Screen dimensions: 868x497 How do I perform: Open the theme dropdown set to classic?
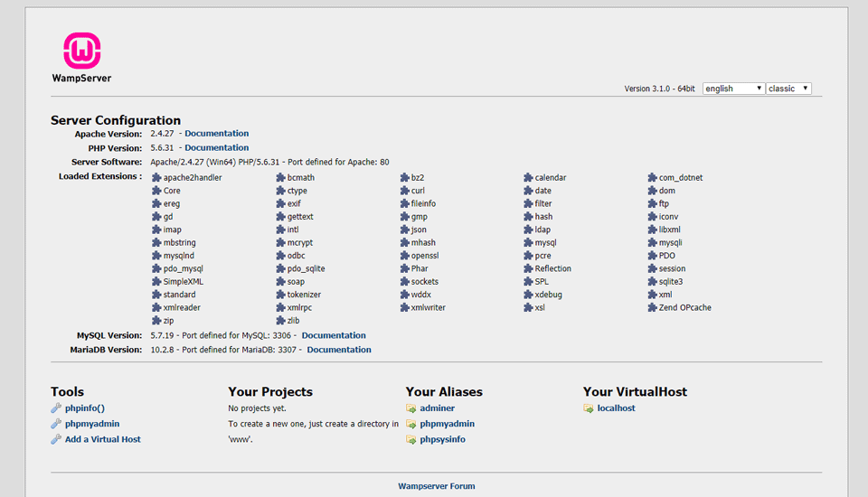(788, 89)
